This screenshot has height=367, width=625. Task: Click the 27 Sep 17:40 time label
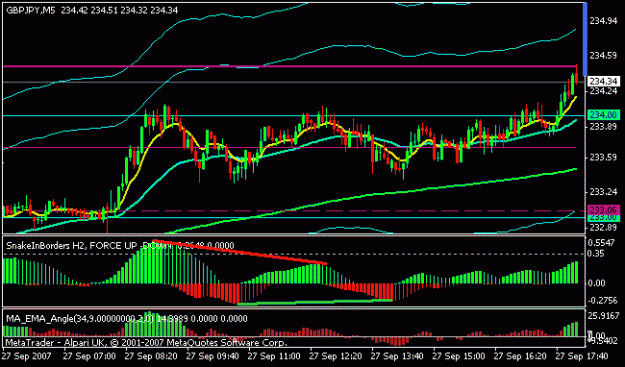click(x=582, y=356)
